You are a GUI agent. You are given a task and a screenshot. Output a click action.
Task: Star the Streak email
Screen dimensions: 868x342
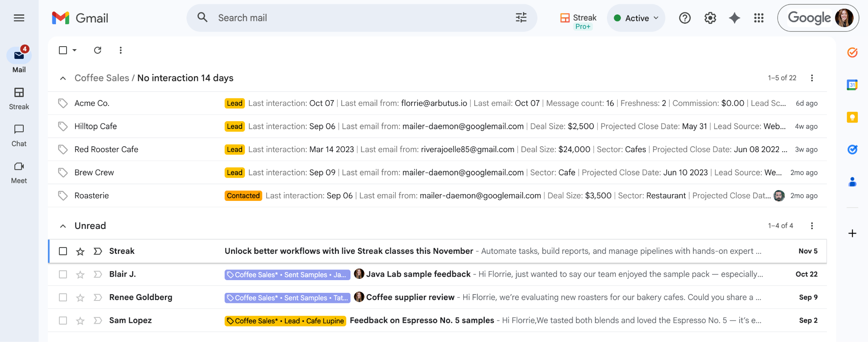pyautogui.click(x=80, y=251)
